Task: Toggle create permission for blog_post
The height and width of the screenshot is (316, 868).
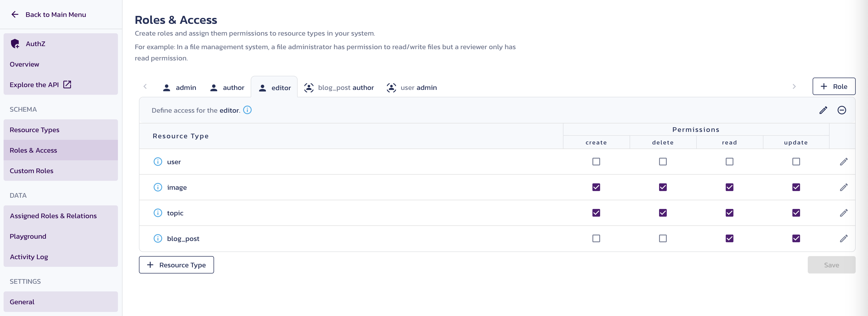Action: pos(596,238)
